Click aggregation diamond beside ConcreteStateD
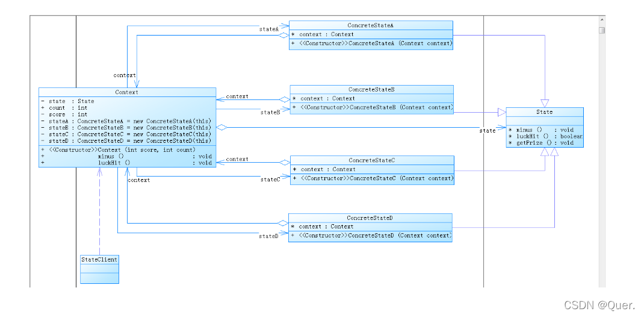644x317 pixels. click(x=283, y=223)
